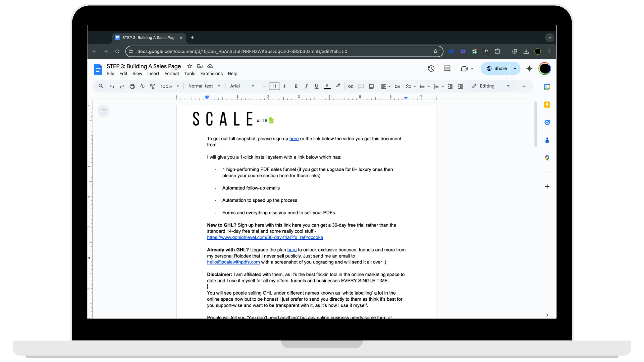Click the insert link icon
Screen dimensions: 644x362
click(351, 86)
